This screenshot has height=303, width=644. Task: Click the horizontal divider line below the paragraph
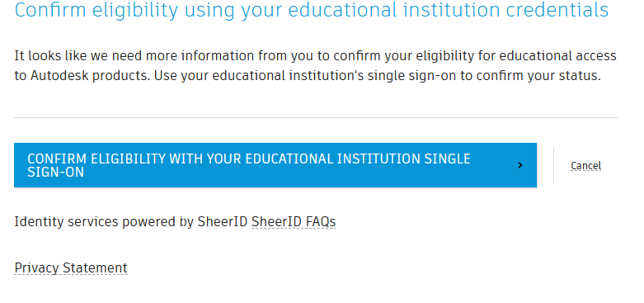[x=316, y=117]
